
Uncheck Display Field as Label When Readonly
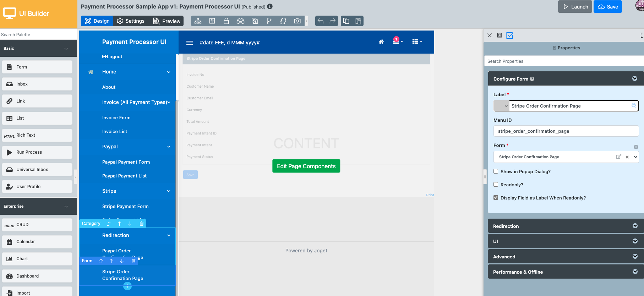tap(496, 198)
